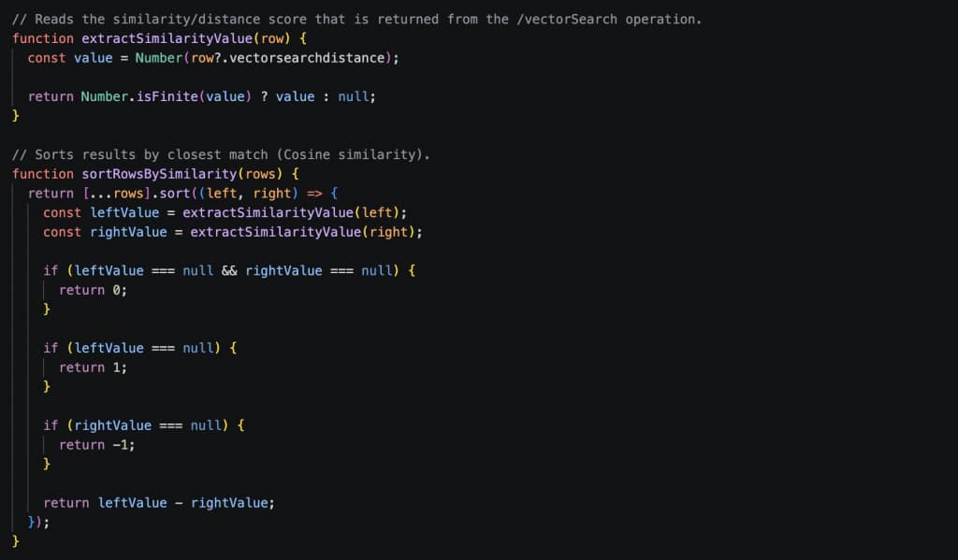Select the extractSimilarityValue function declaration name
This screenshot has height=560, width=958.
(167, 38)
